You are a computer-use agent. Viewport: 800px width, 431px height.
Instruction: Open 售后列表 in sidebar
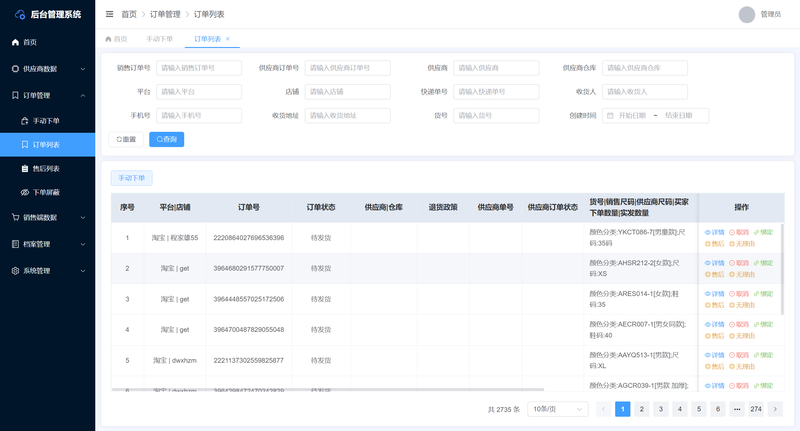coord(47,169)
